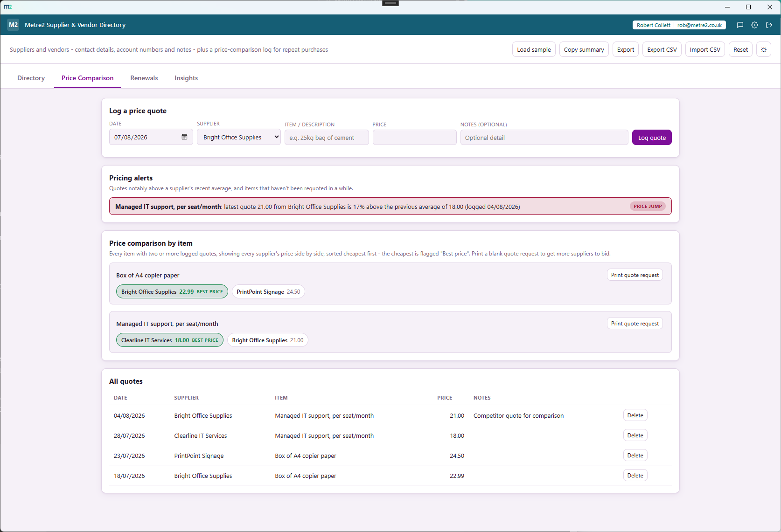The width and height of the screenshot is (781, 532).
Task: Open the calendar picker in the date field
Action: (x=184, y=137)
